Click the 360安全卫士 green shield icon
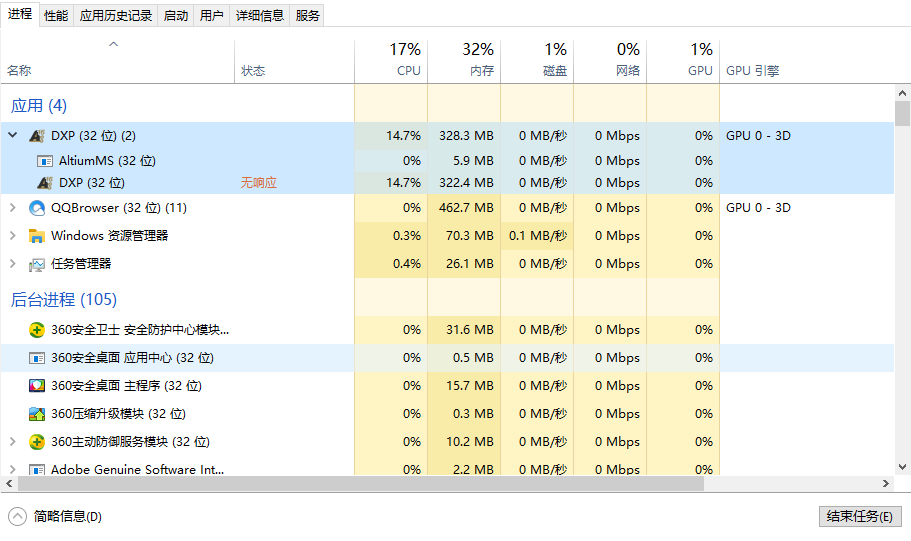The image size is (911, 541). tap(37, 330)
